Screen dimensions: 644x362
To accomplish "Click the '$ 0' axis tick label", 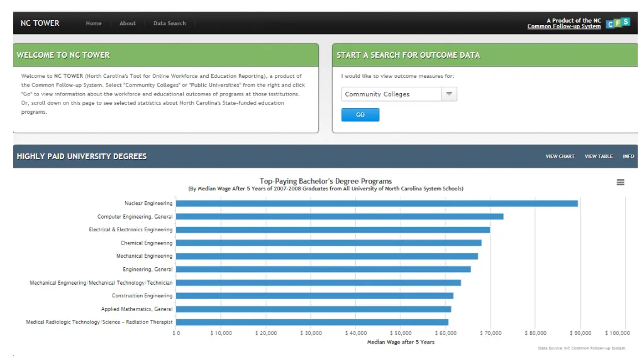I will click(x=176, y=333).
